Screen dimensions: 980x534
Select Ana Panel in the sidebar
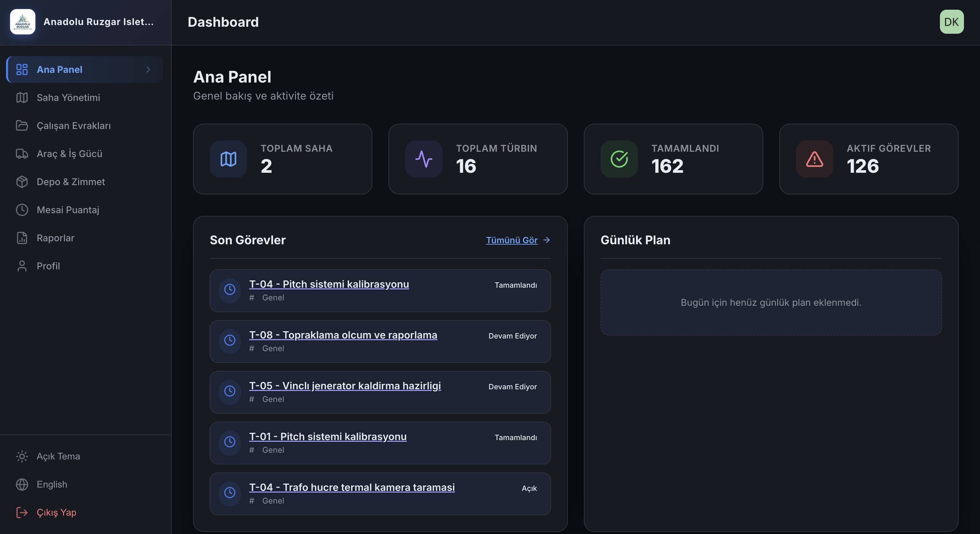59,69
